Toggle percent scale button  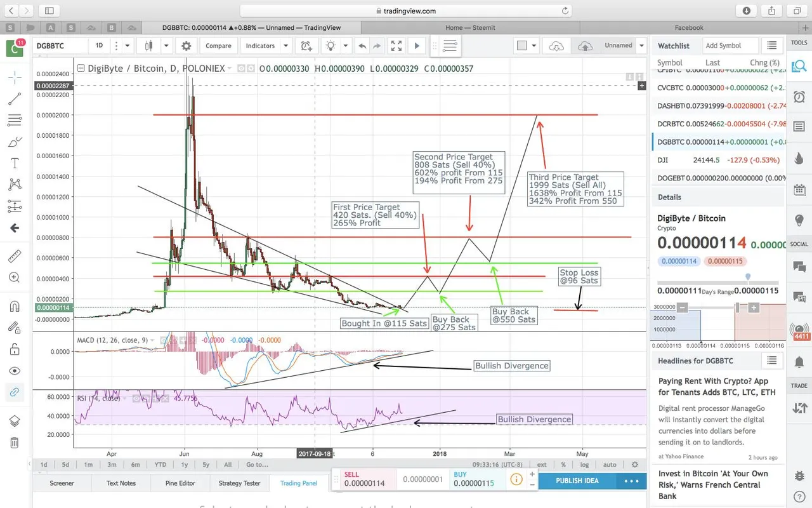(x=563, y=464)
